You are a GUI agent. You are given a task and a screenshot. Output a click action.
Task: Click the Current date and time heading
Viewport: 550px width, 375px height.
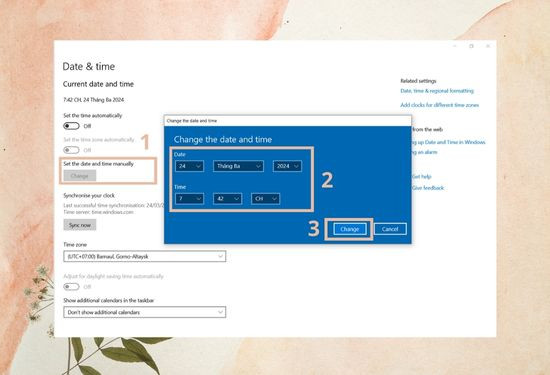point(98,84)
